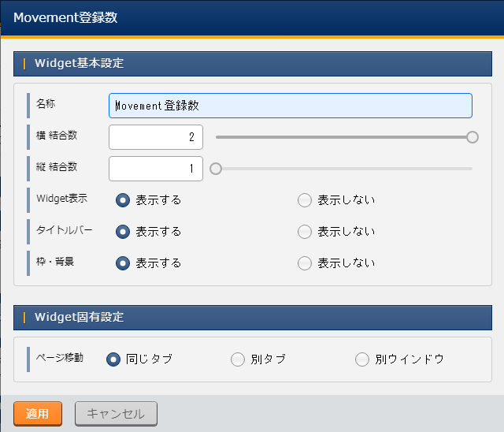504x432 pixels.
Task: Select 同じタブ for ページ移動
Action: click(113, 359)
